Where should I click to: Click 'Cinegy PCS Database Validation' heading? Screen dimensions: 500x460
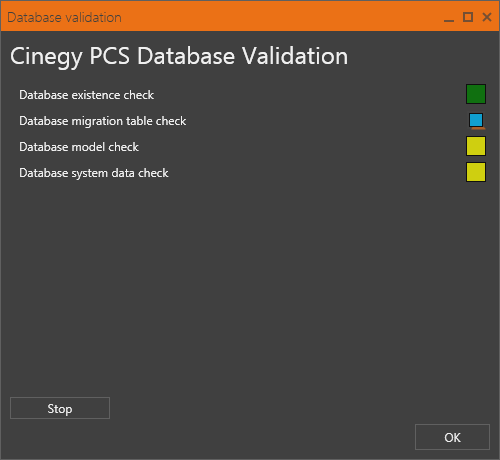coord(179,56)
